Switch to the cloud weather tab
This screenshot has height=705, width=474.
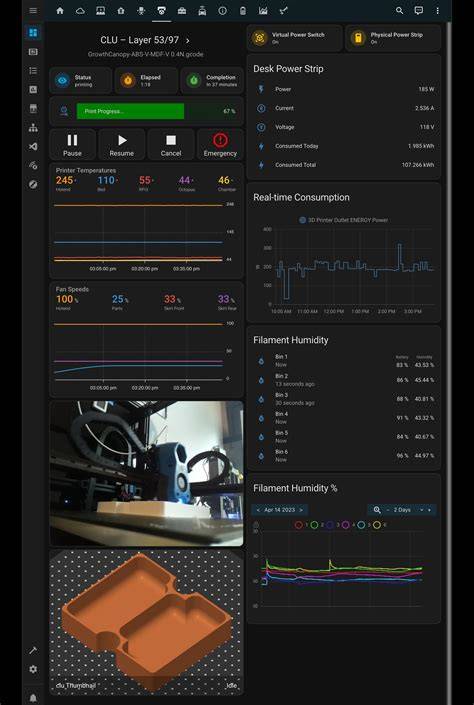[x=80, y=10]
